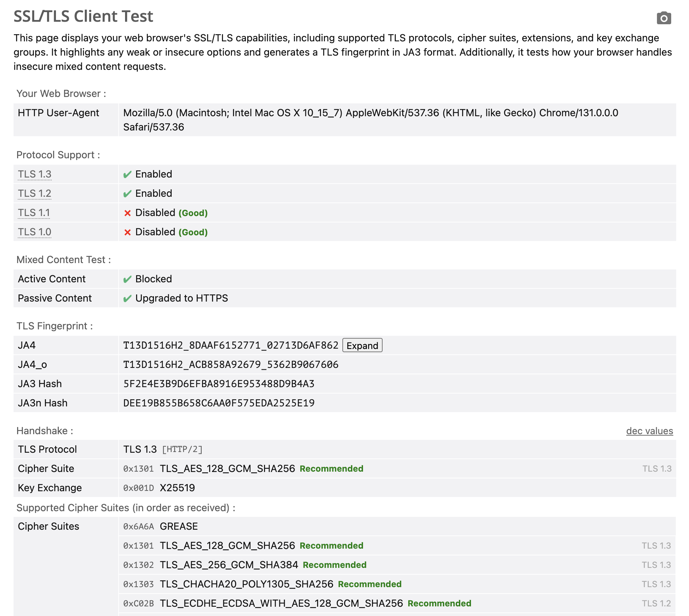Click the TLS_CHACHA20_POLY1305_SHA256 cipher entry
689x616 pixels.
click(x=247, y=584)
